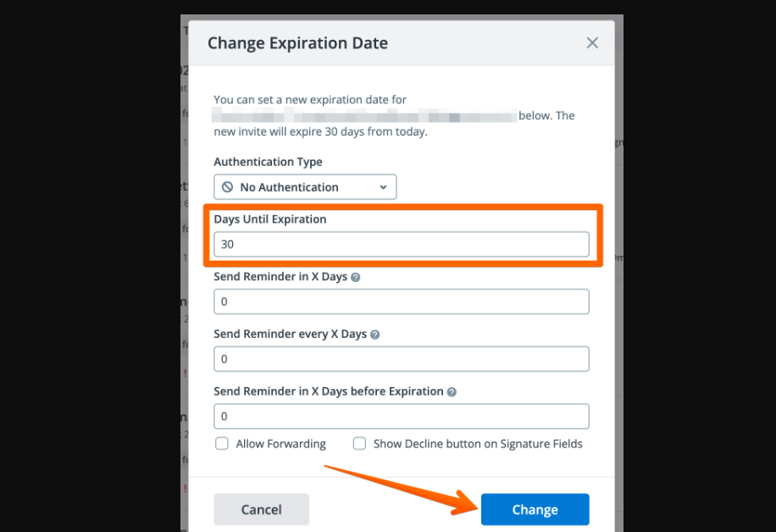Focus the Send Reminder every X Days input
This screenshot has height=532, width=776.
[x=401, y=358]
